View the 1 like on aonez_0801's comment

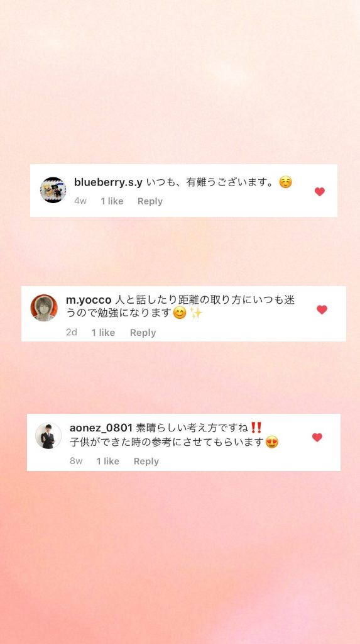point(108,461)
